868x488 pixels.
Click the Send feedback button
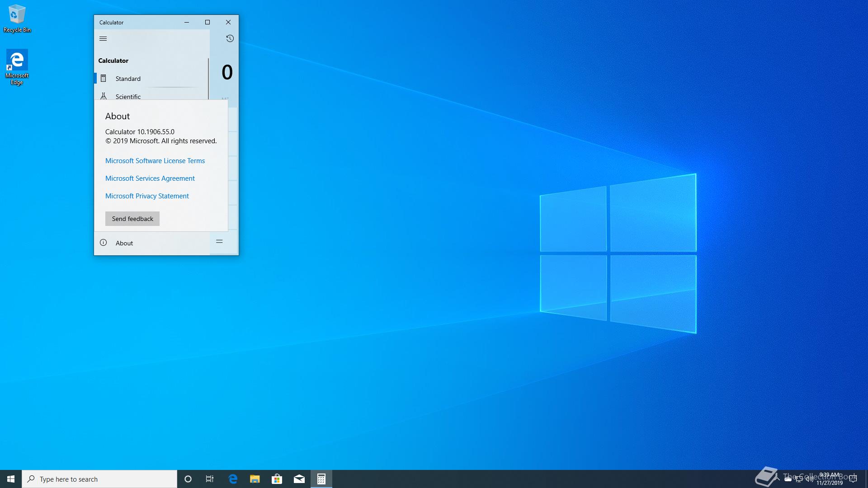(132, 219)
